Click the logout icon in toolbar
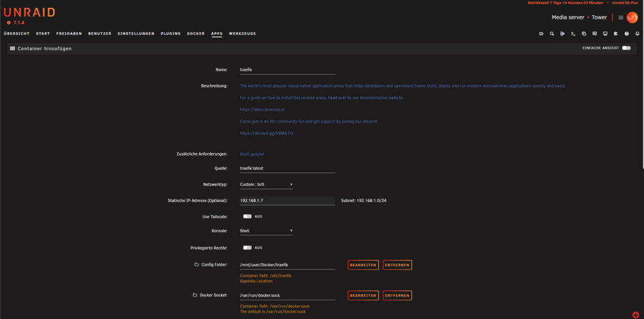This screenshot has height=319, width=644. 563,33
